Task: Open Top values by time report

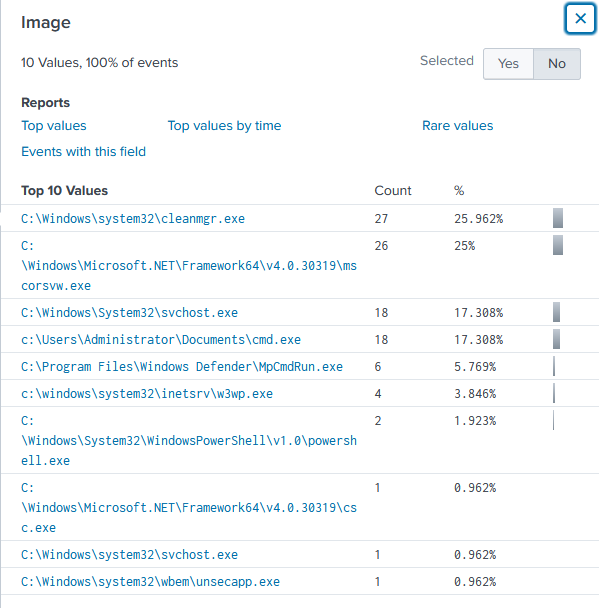Action: pyautogui.click(x=224, y=126)
